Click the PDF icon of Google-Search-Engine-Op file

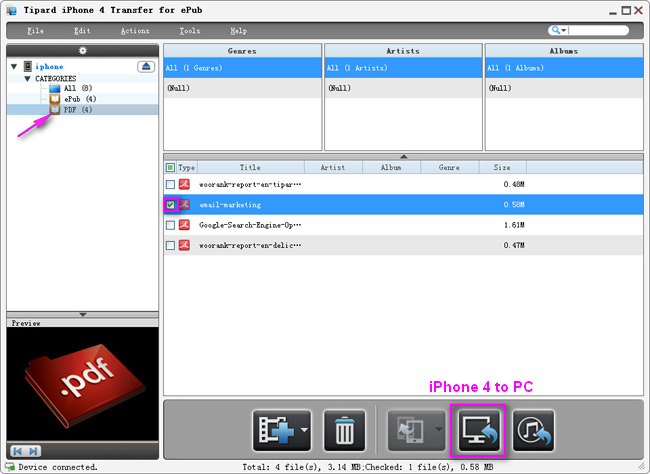(x=184, y=225)
